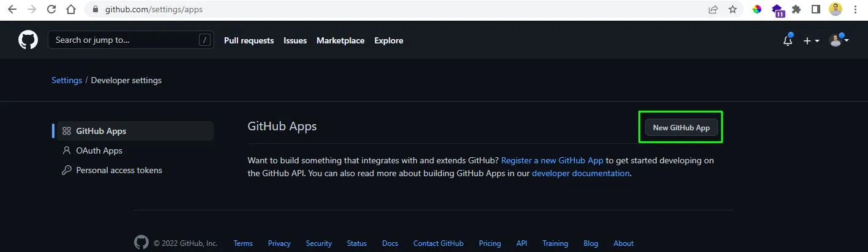Click the browser back arrow

click(x=12, y=10)
